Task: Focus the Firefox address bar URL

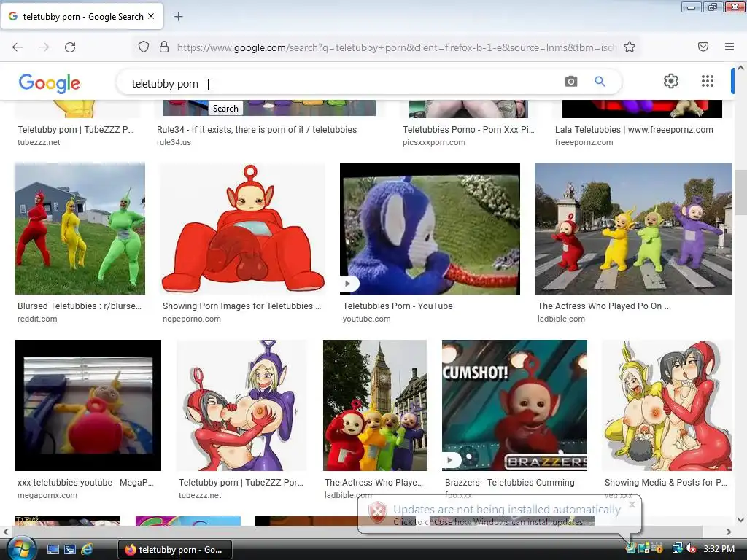Action: [x=396, y=47]
